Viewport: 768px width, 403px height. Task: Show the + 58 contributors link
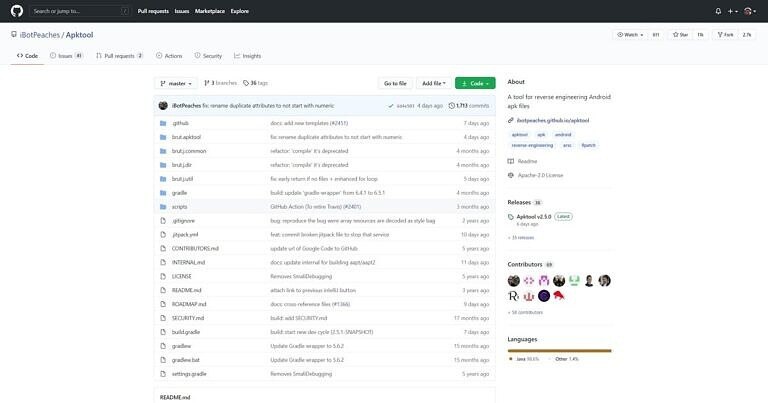[526, 312]
